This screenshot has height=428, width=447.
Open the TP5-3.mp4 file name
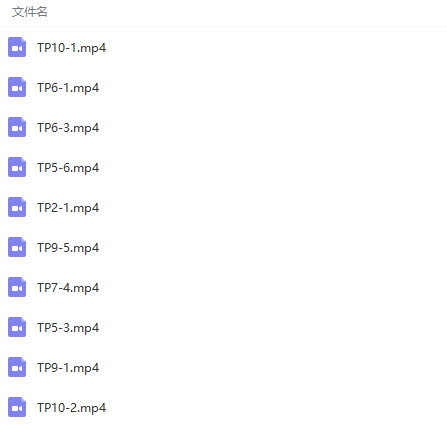68,328
